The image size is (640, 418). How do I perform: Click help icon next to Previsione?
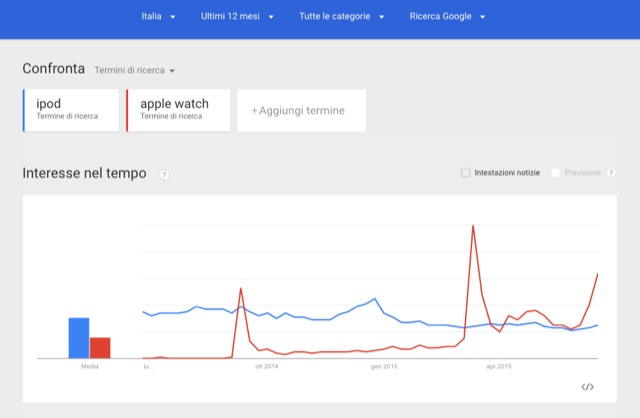[x=611, y=173]
